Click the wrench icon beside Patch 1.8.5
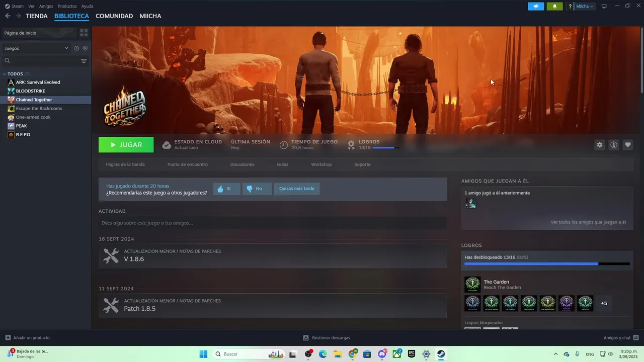This screenshot has height=362, width=644. click(111, 305)
